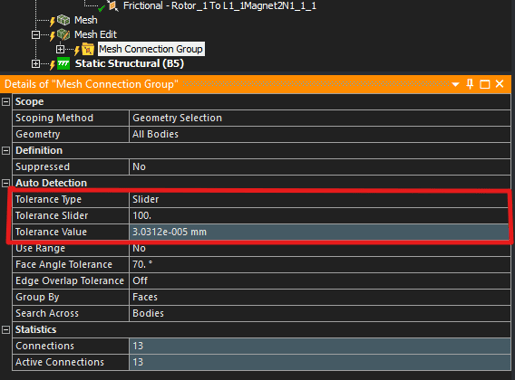Collapse the Statistics section
This screenshot has width=515, height=380.
point(6,330)
